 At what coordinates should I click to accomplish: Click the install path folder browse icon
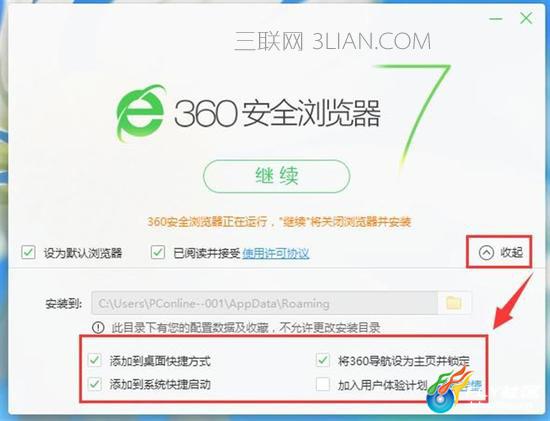tap(454, 303)
